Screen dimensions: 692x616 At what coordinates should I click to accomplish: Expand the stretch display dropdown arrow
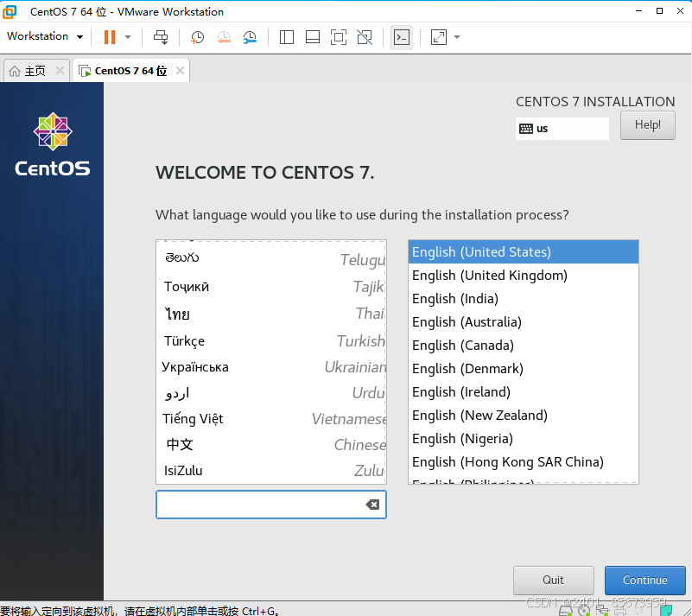(457, 37)
